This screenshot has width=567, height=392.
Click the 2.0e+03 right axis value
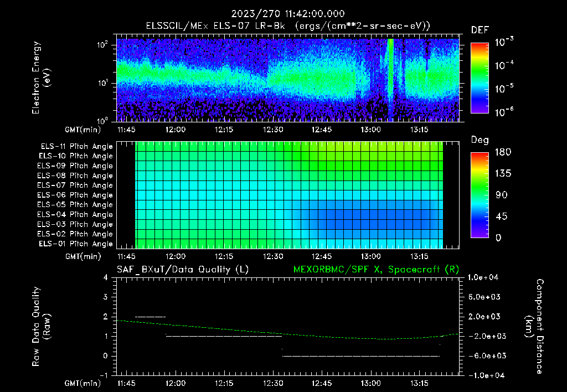pyautogui.click(x=484, y=317)
